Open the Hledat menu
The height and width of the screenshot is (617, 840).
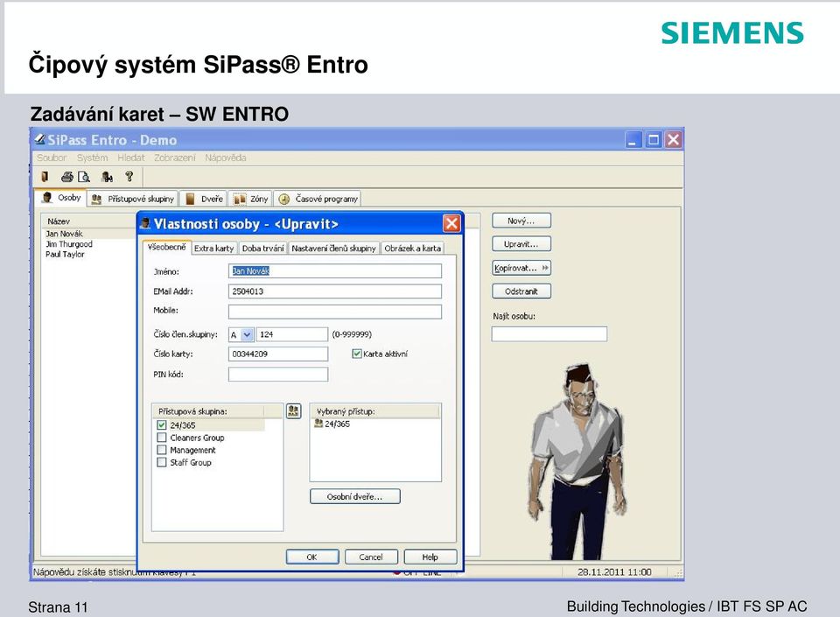[131, 158]
